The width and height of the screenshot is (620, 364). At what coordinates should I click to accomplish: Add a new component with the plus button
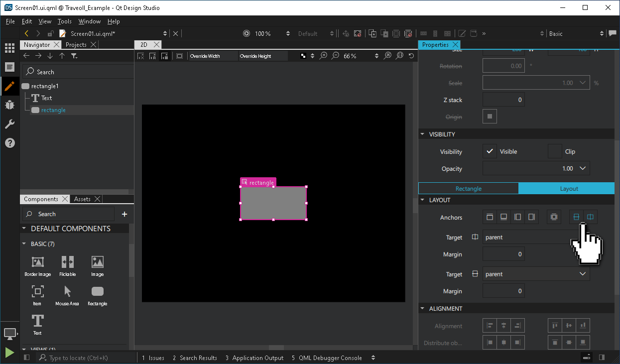[x=124, y=214]
